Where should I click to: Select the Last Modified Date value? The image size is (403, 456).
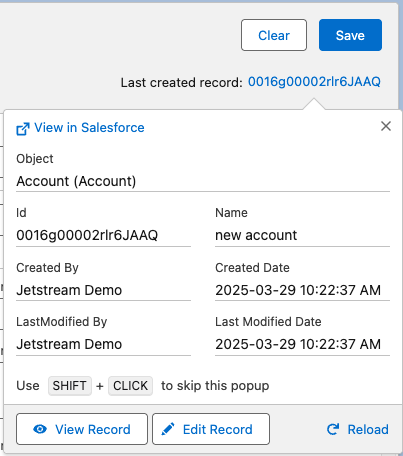click(298, 344)
